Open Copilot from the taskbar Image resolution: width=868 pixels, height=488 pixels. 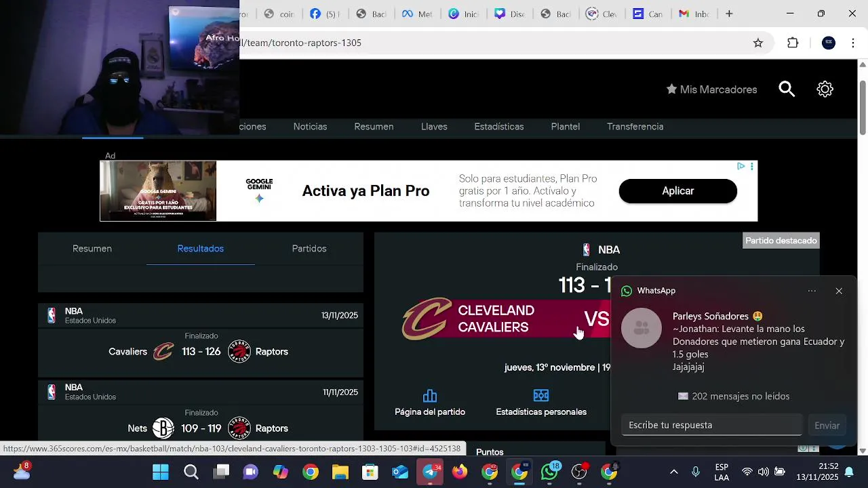coord(281,472)
